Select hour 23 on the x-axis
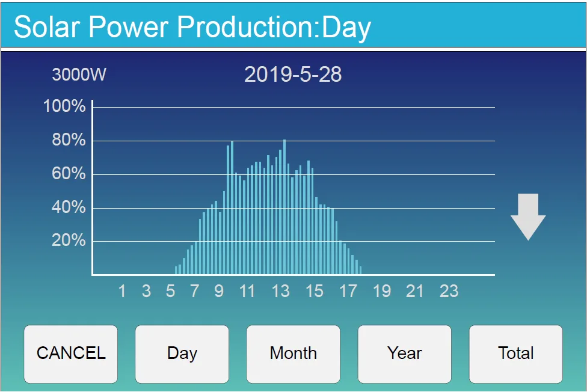This screenshot has height=392, width=587. (x=449, y=292)
